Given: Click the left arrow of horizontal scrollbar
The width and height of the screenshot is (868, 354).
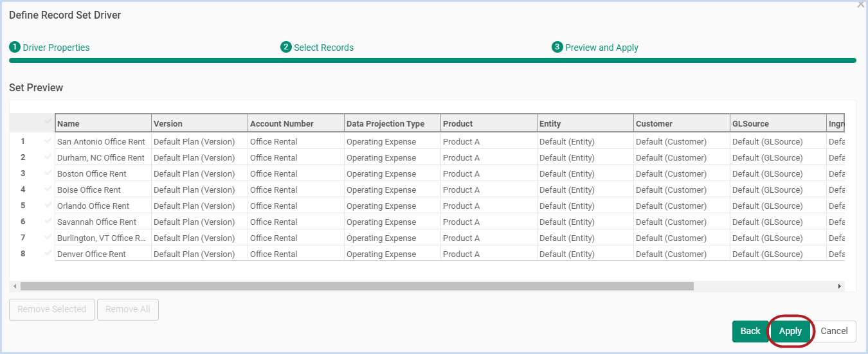Looking at the screenshot, I should click(15, 286).
